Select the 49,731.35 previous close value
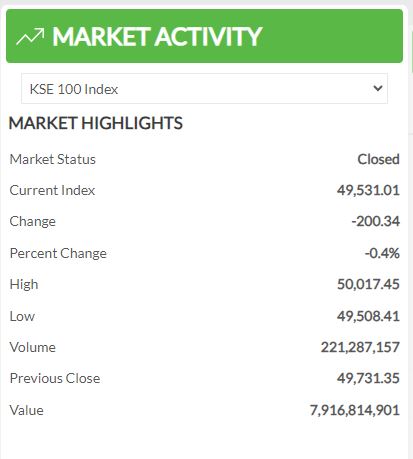This screenshot has height=459, width=413. click(x=368, y=378)
